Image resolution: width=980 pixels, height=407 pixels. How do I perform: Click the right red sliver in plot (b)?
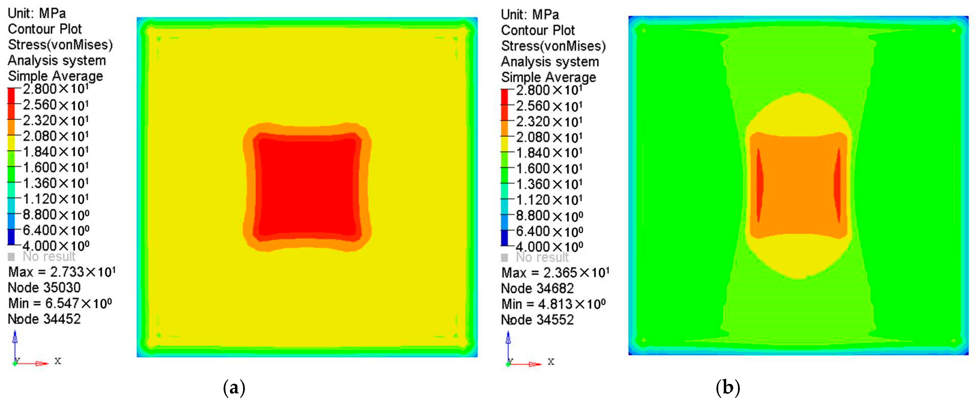tap(837, 185)
